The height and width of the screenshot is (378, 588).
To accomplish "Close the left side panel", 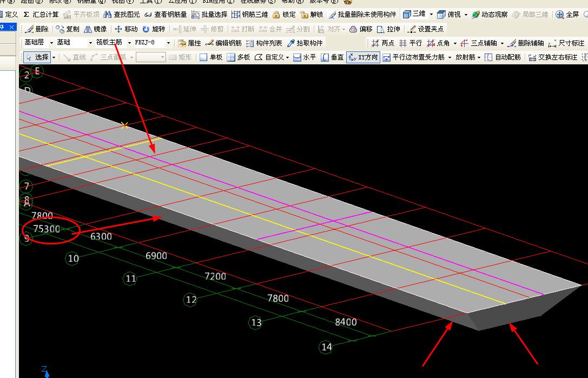I will (11, 27).
